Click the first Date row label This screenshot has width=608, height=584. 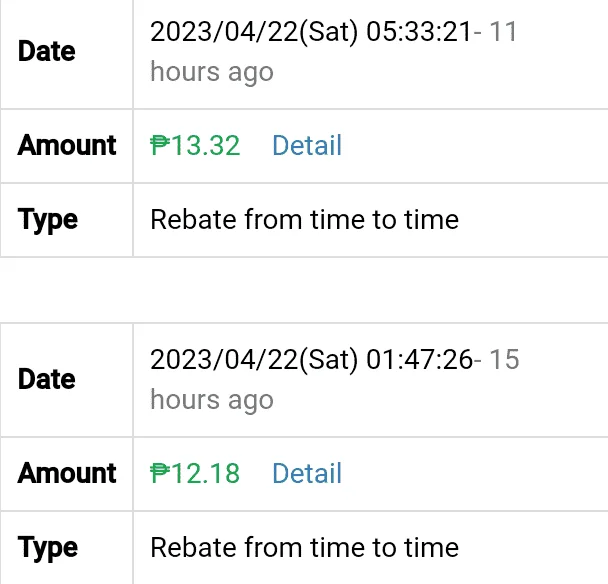click(47, 52)
